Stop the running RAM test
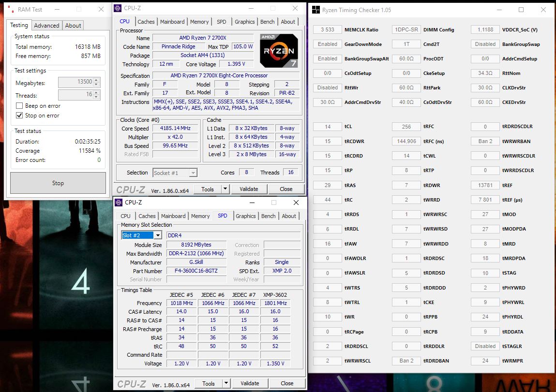Viewport: 556px width, 392px height. pos(58,183)
